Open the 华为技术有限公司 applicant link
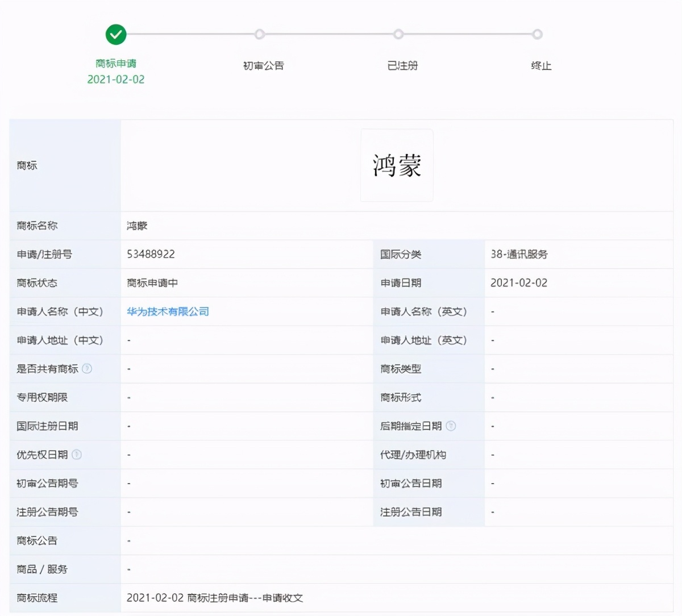Image resolution: width=682 pixels, height=616 pixels. (167, 311)
